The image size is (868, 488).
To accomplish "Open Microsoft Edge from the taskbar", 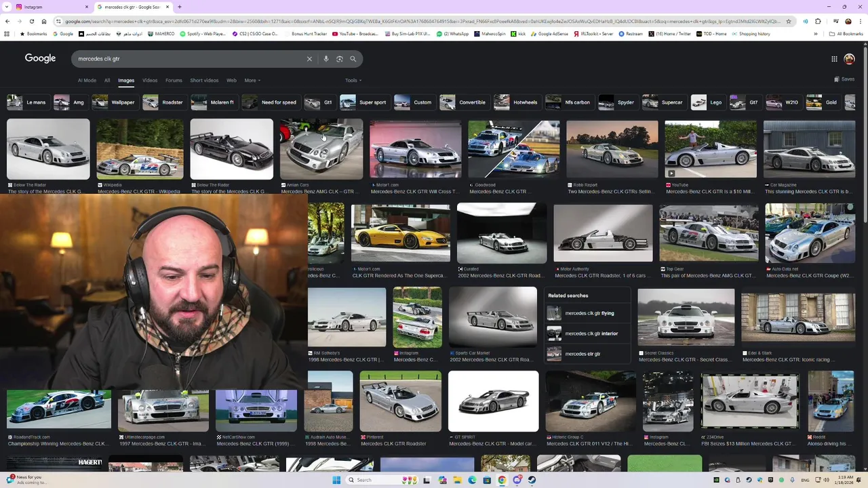I will click(x=472, y=480).
